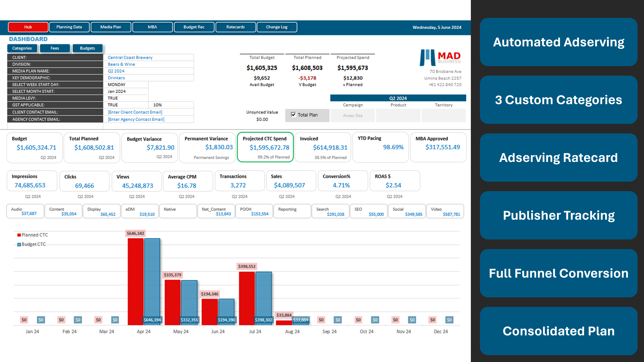The width and height of the screenshot is (644, 362).
Task: Click the blue Budget CTC legend swatch
Action: (x=19, y=245)
